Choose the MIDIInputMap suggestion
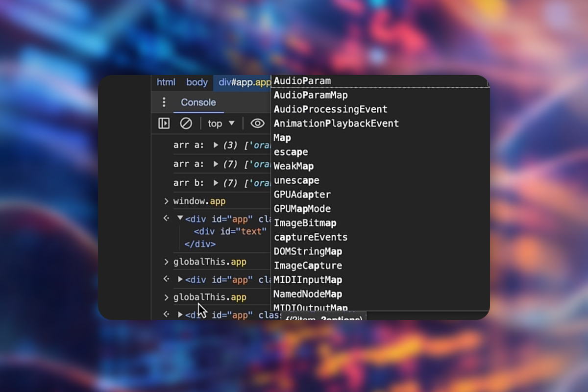The image size is (588, 392). (380, 280)
